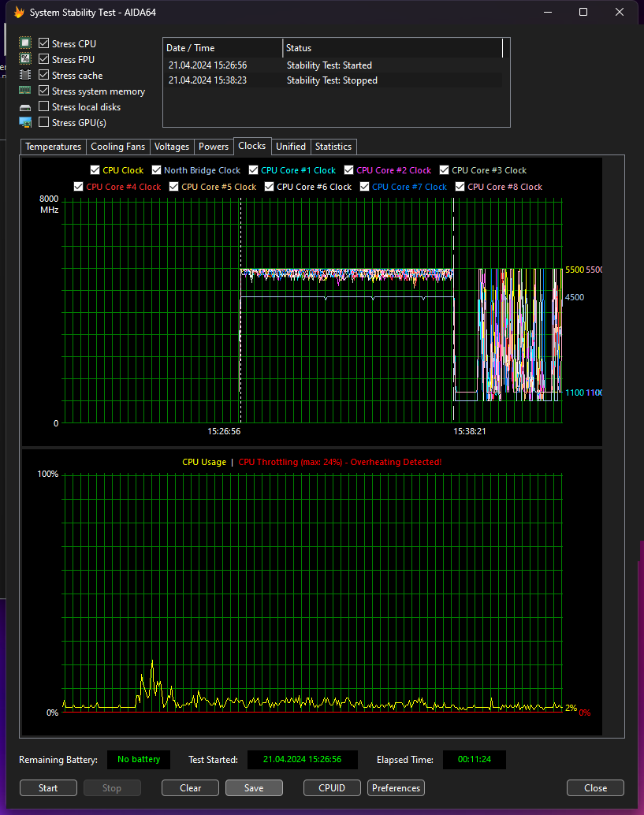The image size is (644, 815).
Task: Uncheck the Stress CPU checkbox
Action: [x=44, y=44]
